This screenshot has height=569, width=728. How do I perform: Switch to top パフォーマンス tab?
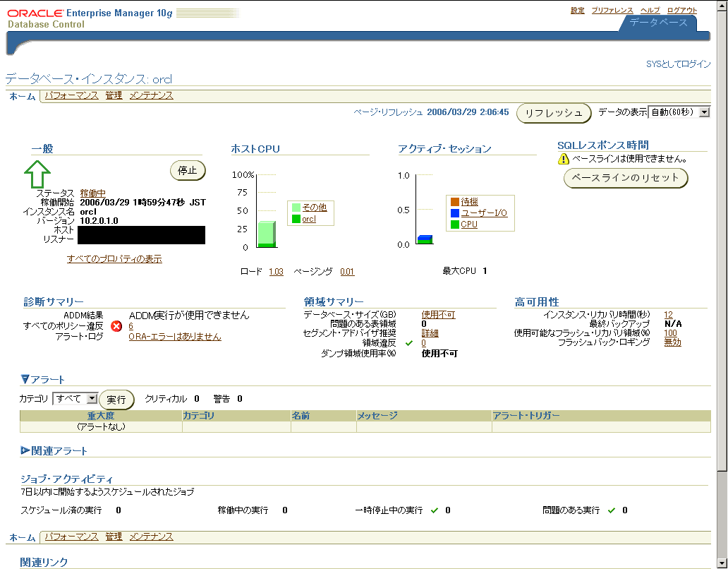[71, 95]
